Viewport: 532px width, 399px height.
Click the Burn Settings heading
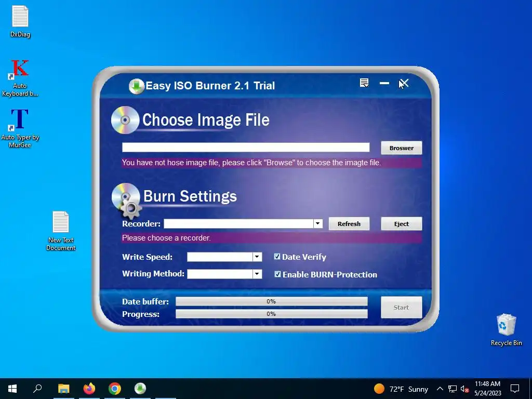190,196
